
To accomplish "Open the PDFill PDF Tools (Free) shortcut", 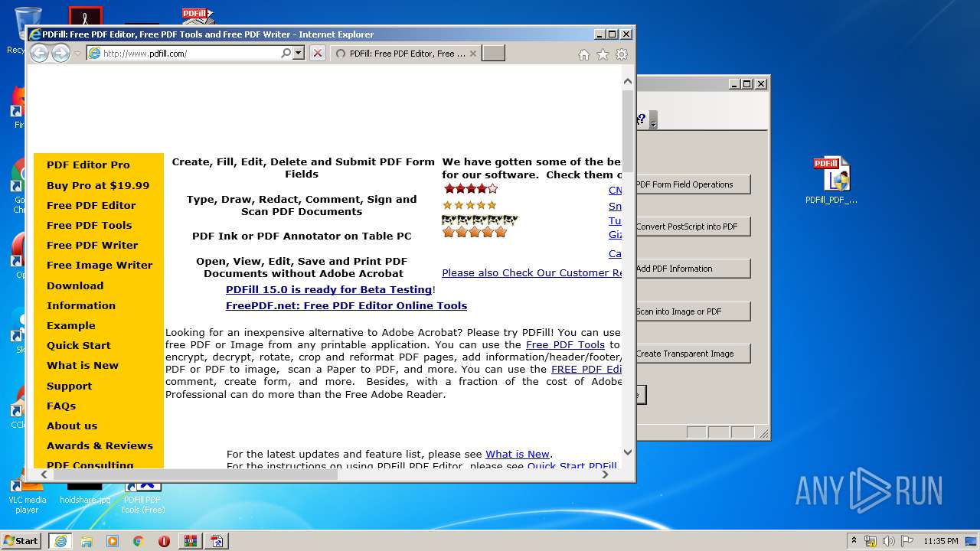I will tap(142, 496).
